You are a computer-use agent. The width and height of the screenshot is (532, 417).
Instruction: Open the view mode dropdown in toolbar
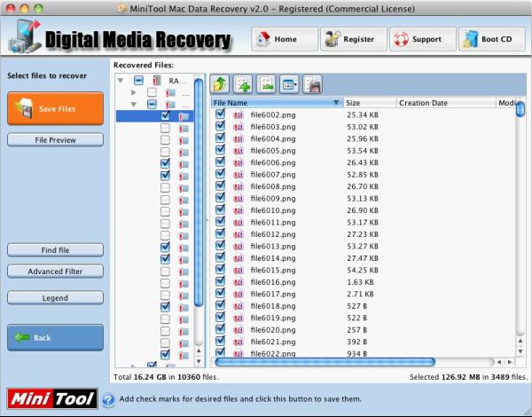289,84
